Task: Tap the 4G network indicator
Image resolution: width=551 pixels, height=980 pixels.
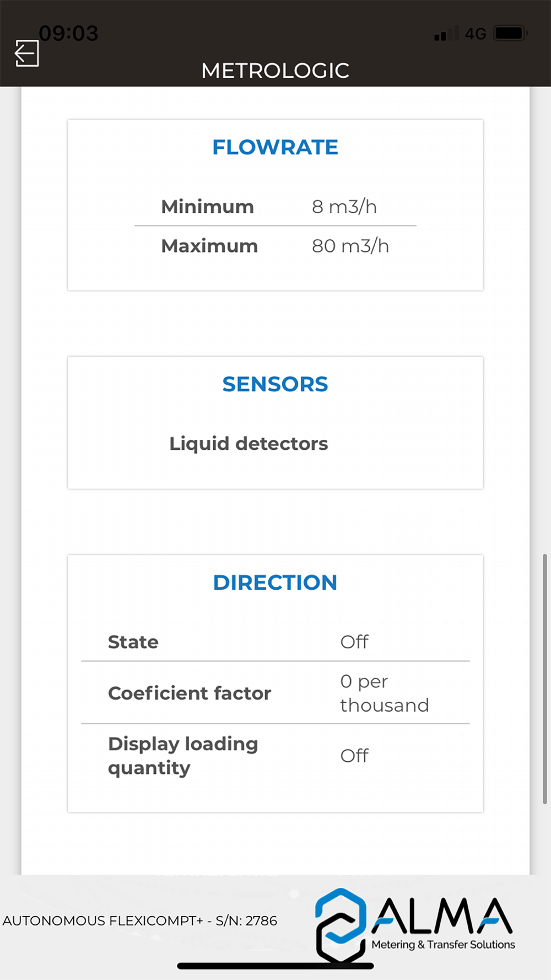Action: coord(475,34)
